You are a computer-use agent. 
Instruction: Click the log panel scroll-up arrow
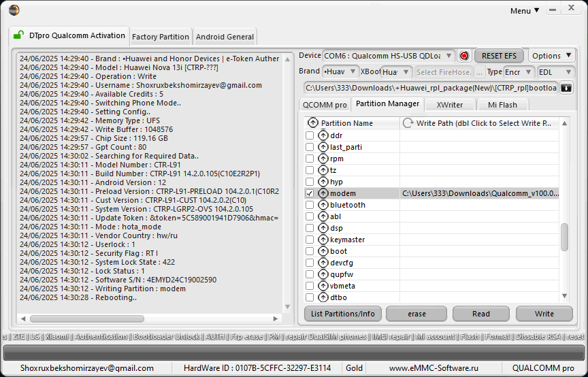click(288, 59)
